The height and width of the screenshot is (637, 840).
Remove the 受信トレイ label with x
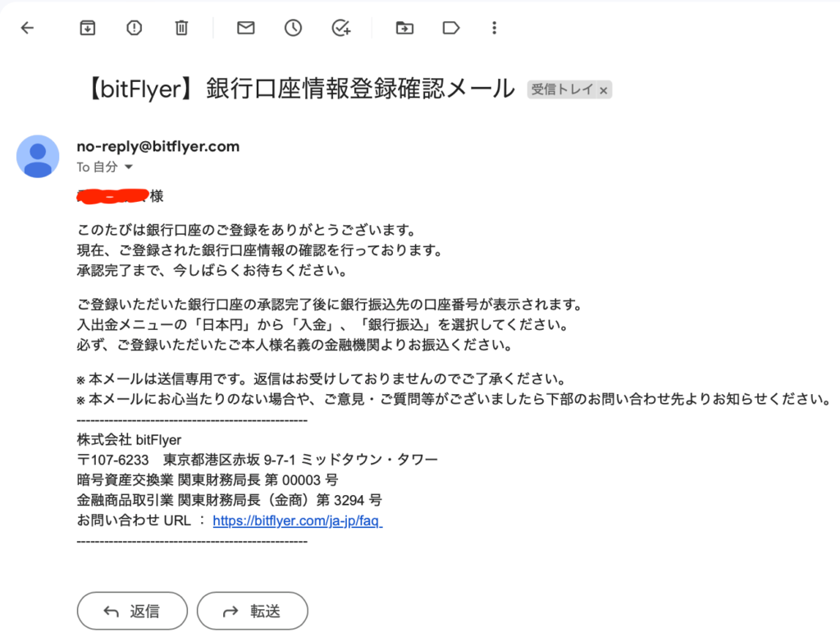(604, 90)
